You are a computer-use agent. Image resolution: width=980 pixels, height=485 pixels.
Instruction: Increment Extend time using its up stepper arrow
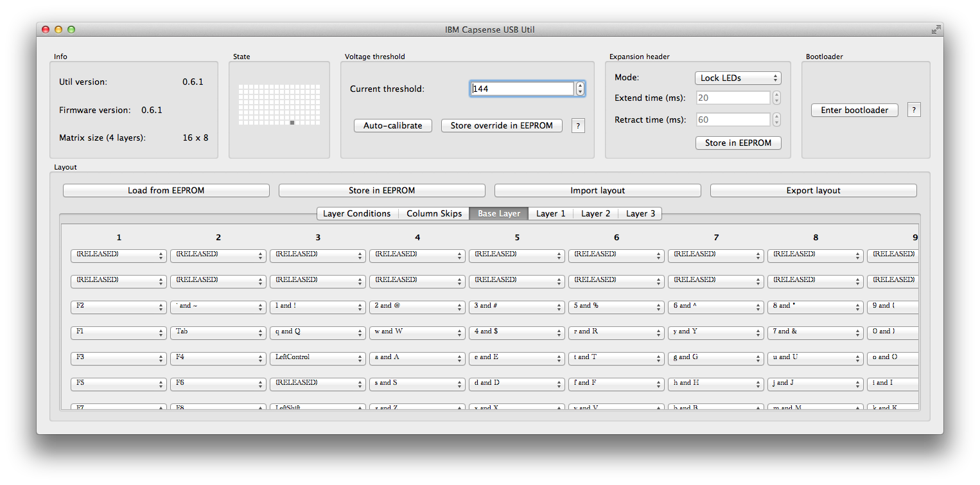tap(776, 94)
